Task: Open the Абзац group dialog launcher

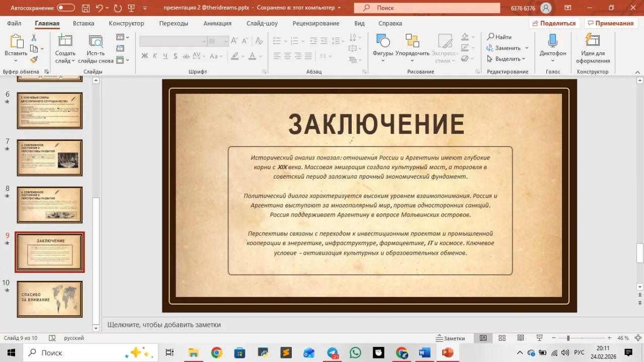Action: [364, 71]
